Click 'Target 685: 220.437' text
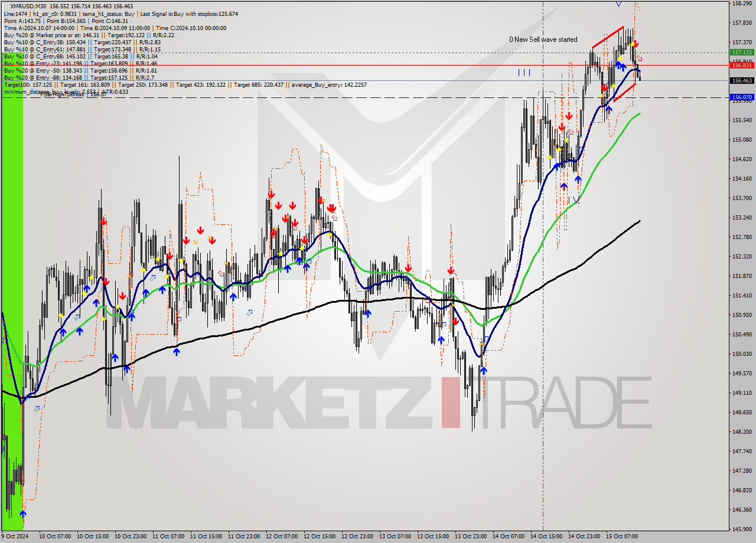756x543 pixels. 258,84
